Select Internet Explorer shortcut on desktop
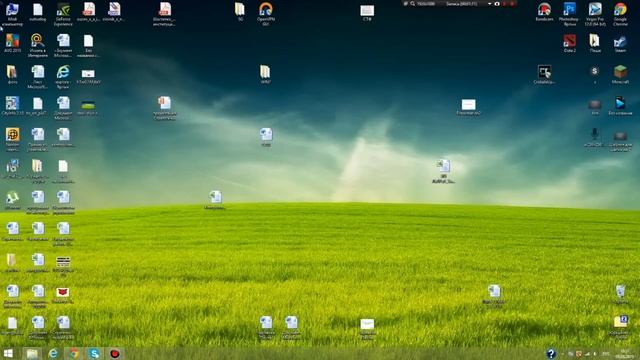 pyautogui.click(x=63, y=76)
